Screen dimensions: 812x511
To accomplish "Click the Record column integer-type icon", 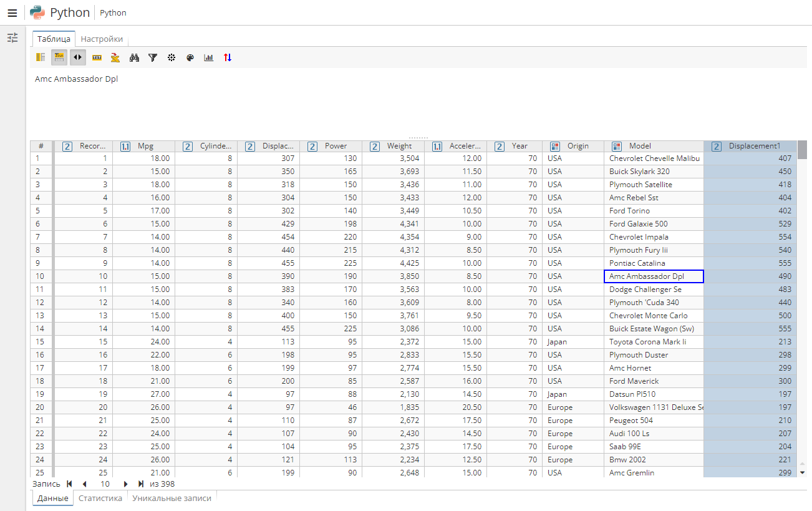I will 67,147.
